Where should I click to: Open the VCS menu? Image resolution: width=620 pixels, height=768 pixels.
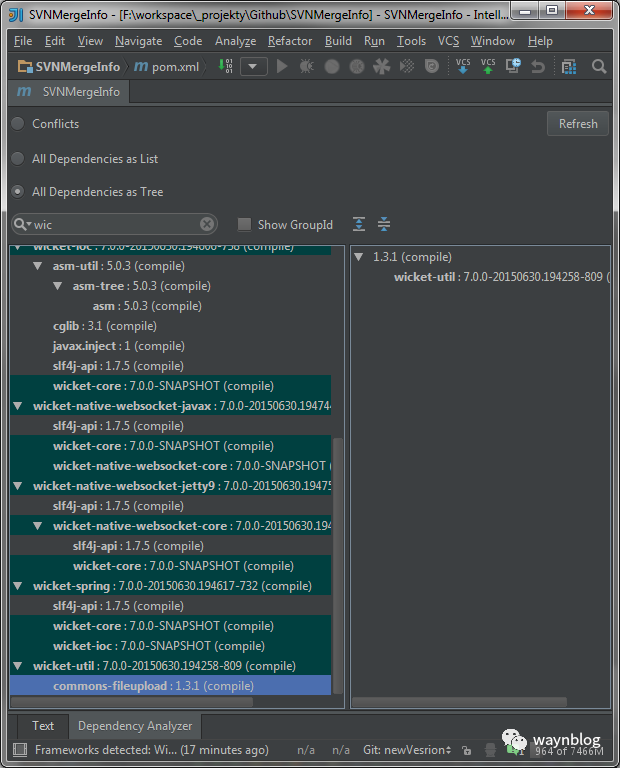coord(449,41)
